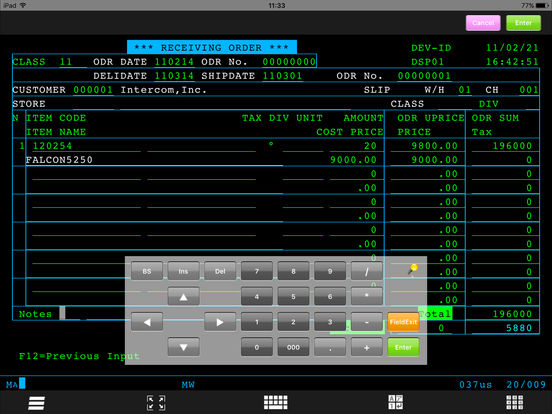This screenshot has height=414, width=552.
Task: Show the keyboard using the keyboard icon
Action: click(x=276, y=402)
